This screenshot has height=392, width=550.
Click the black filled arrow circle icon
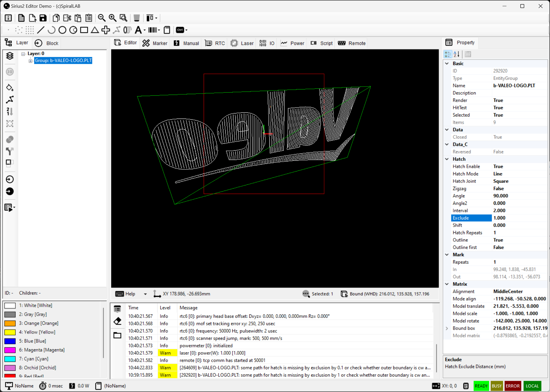click(x=10, y=191)
